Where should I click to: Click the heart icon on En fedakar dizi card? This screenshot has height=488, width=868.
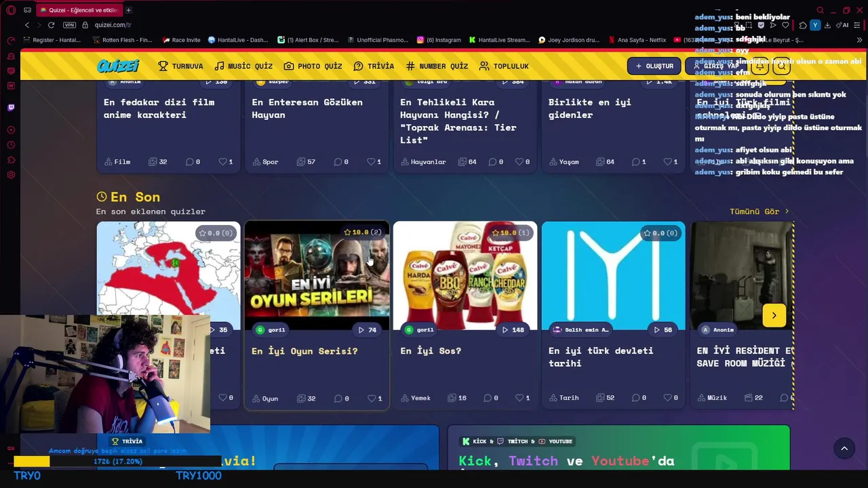[x=223, y=162]
